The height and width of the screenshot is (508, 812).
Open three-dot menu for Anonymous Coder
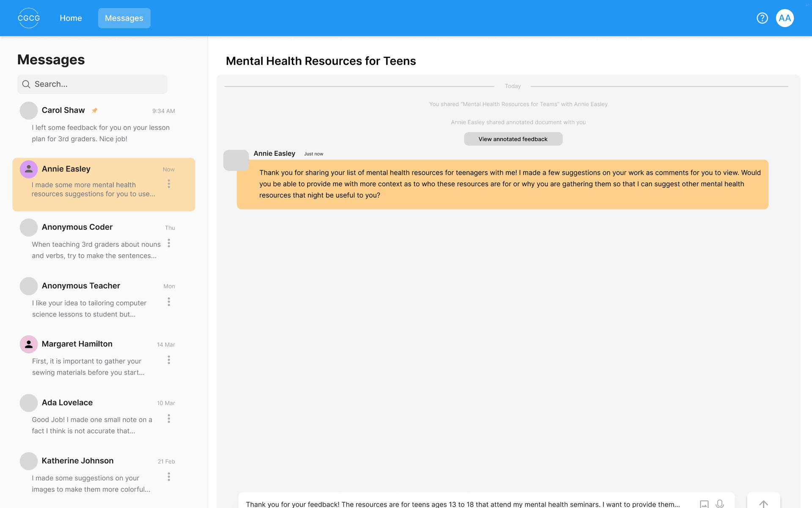(169, 243)
